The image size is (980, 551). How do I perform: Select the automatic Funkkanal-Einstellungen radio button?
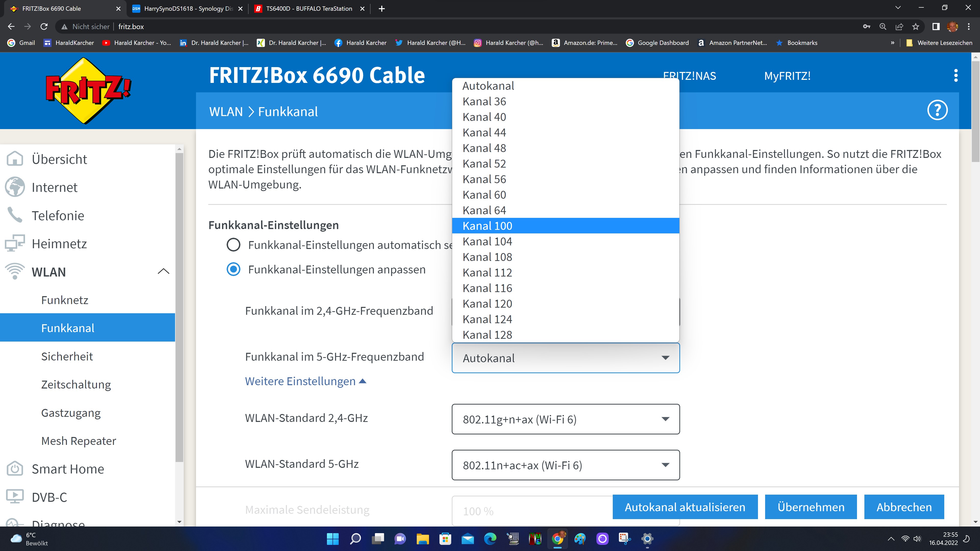pyautogui.click(x=233, y=245)
